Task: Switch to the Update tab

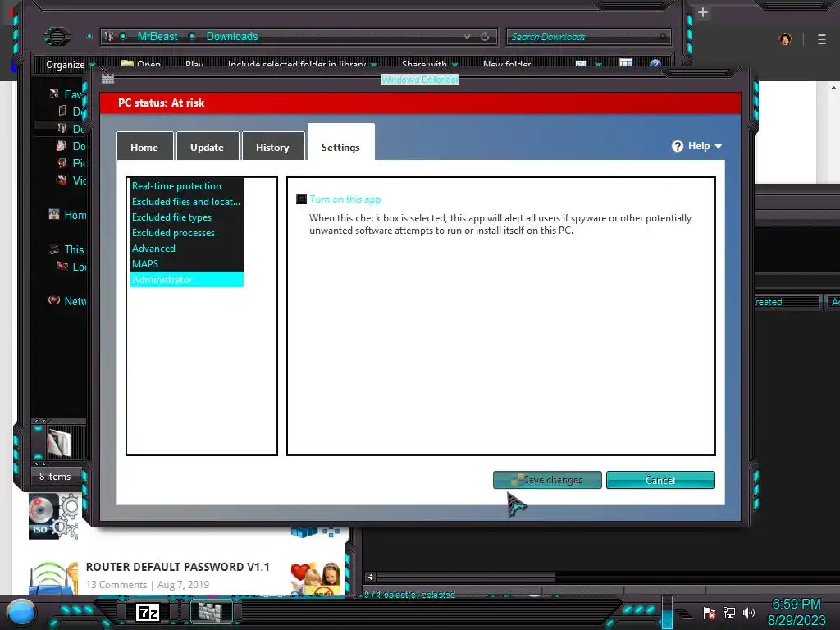Action: pos(207,147)
